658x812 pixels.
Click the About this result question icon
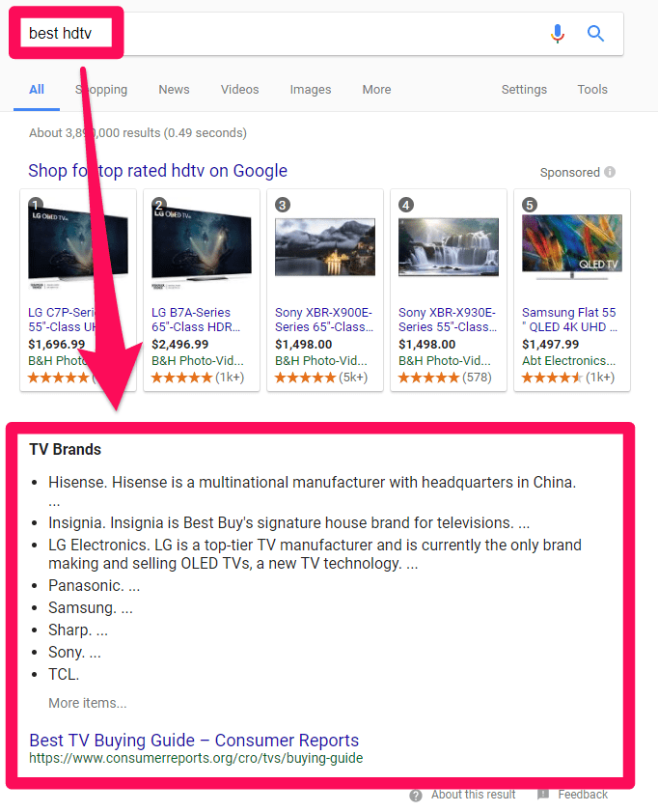[x=416, y=796]
